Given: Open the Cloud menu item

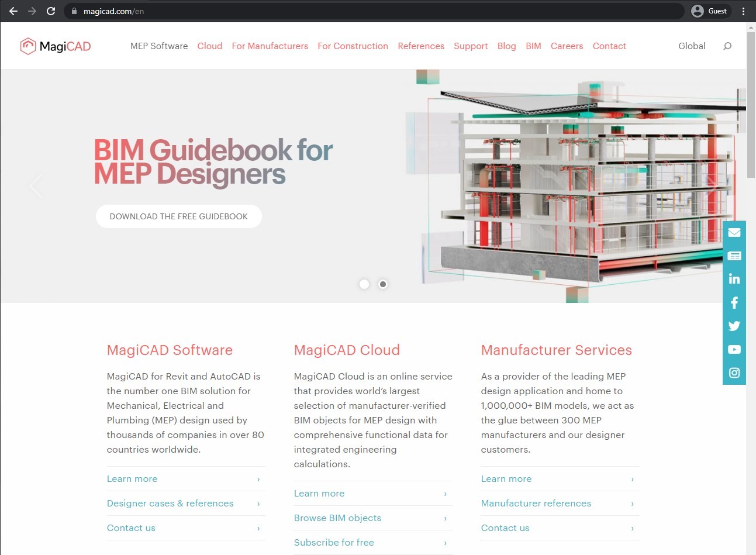Looking at the screenshot, I should [210, 46].
